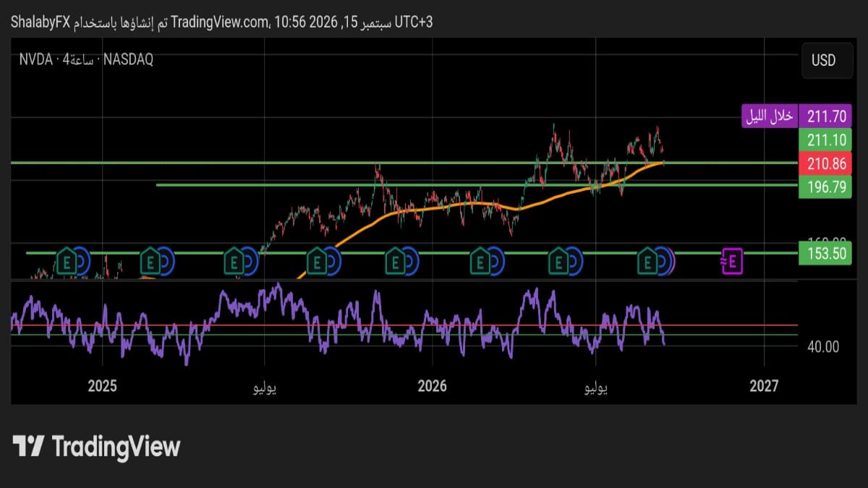Click يوليو label between 2025 and 2026
Screen dimensions: 868x488
(x=264, y=388)
